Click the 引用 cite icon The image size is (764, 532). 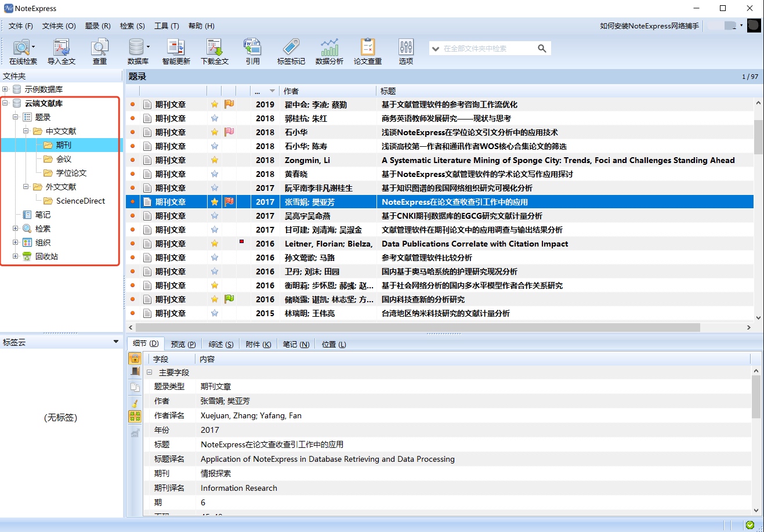[x=252, y=52]
